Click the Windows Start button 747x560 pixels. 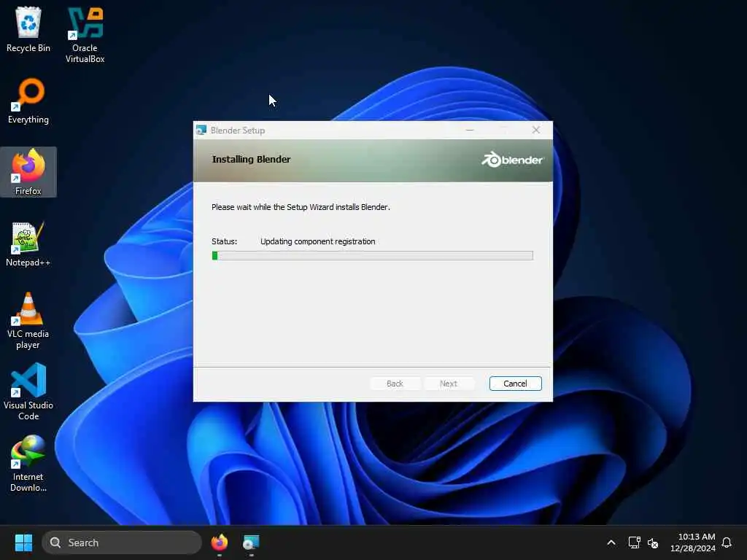tap(23, 542)
